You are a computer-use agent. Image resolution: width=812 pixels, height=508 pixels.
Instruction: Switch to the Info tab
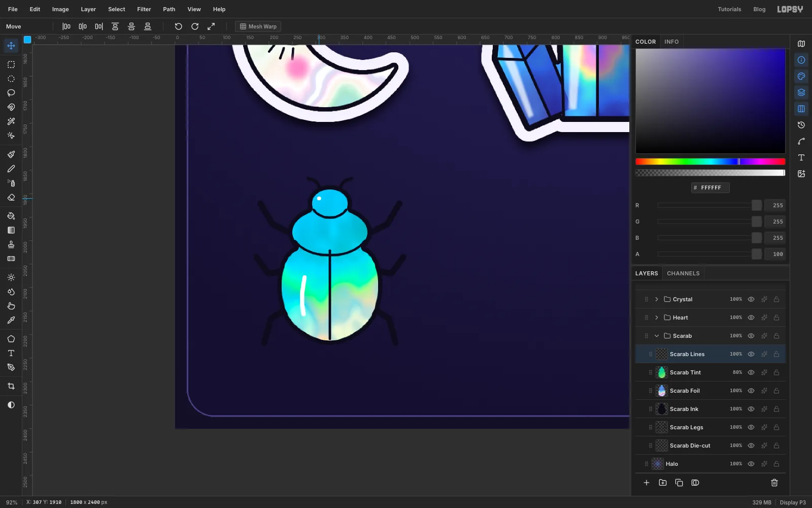(x=671, y=42)
